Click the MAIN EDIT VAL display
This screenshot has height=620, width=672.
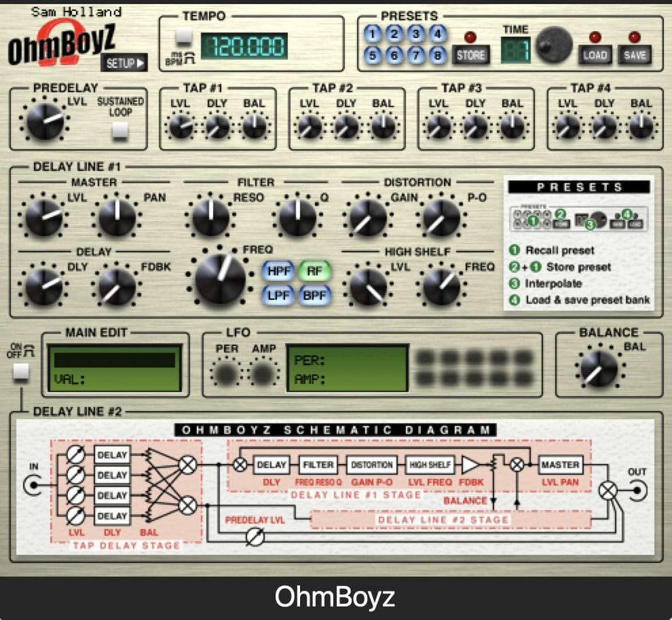coord(115,368)
